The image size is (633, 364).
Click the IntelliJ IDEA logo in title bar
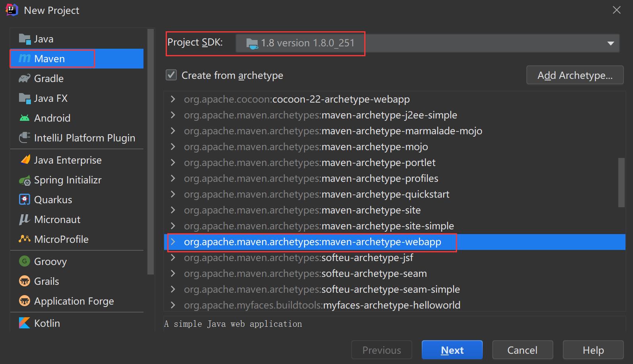[12, 10]
